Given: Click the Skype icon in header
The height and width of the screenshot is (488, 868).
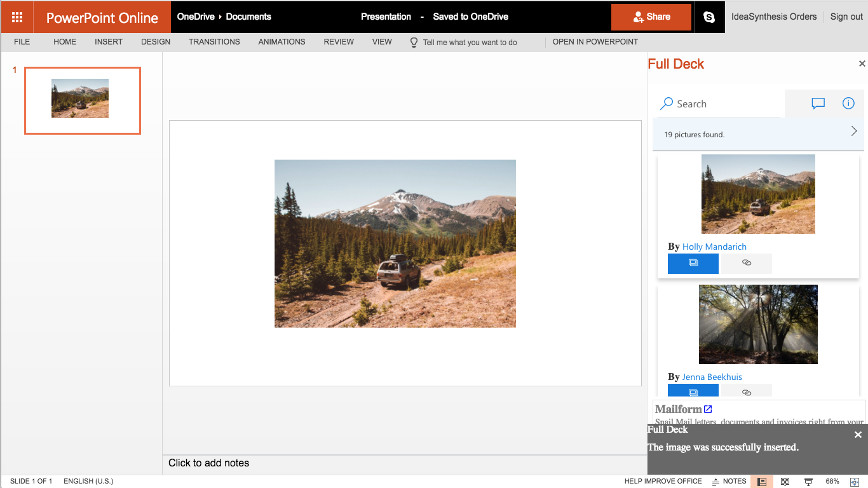Looking at the screenshot, I should pos(709,17).
